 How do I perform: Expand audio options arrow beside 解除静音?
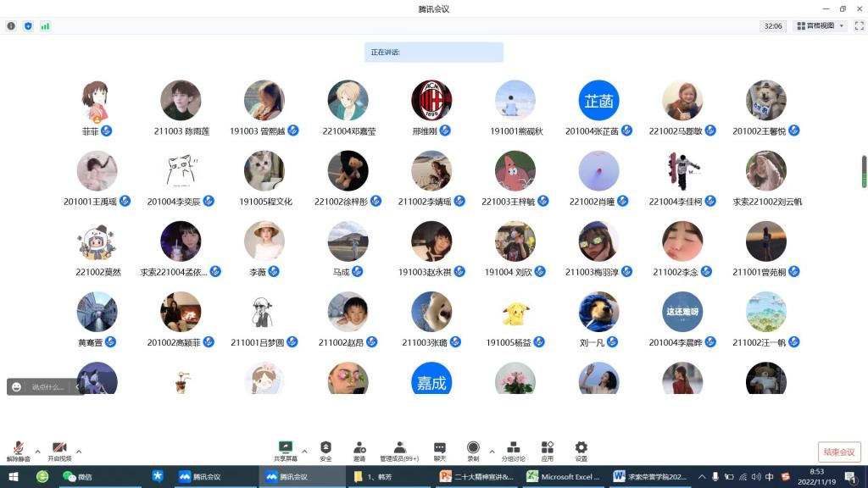click(x=37, y=452)
